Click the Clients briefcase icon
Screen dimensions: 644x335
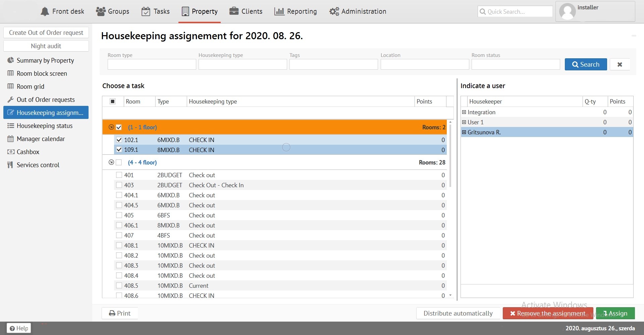(234, 11)
